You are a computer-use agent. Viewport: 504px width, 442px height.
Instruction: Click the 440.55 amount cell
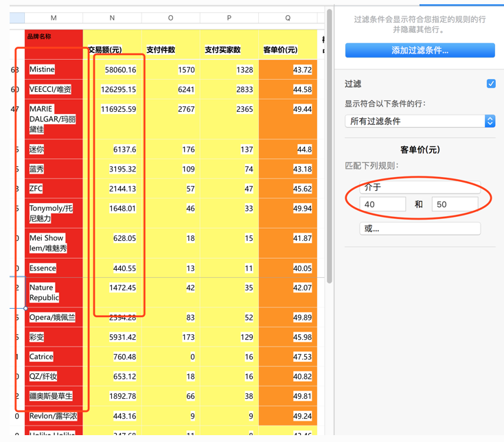point(112,268)
